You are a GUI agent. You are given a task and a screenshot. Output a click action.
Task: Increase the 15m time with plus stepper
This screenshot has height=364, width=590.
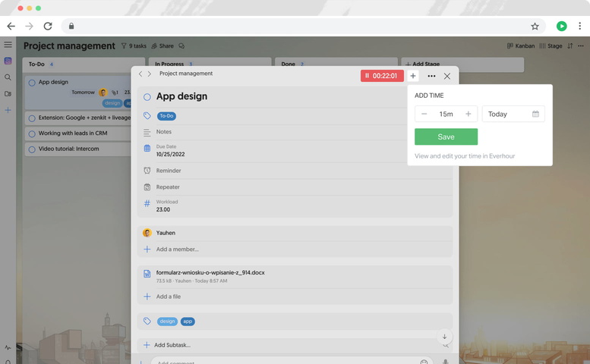pyautogui.click(x=468, y=114)
